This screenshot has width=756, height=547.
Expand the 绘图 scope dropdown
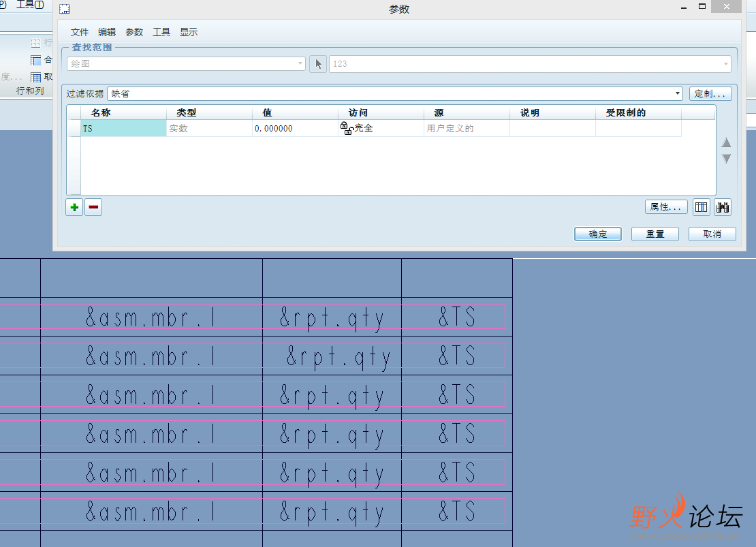pyautogui.click(x=300, y=63)
